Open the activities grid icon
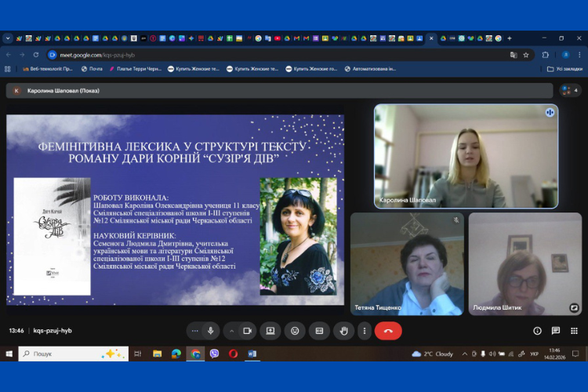The image size is (588, 392). click(x=574, y=331)
